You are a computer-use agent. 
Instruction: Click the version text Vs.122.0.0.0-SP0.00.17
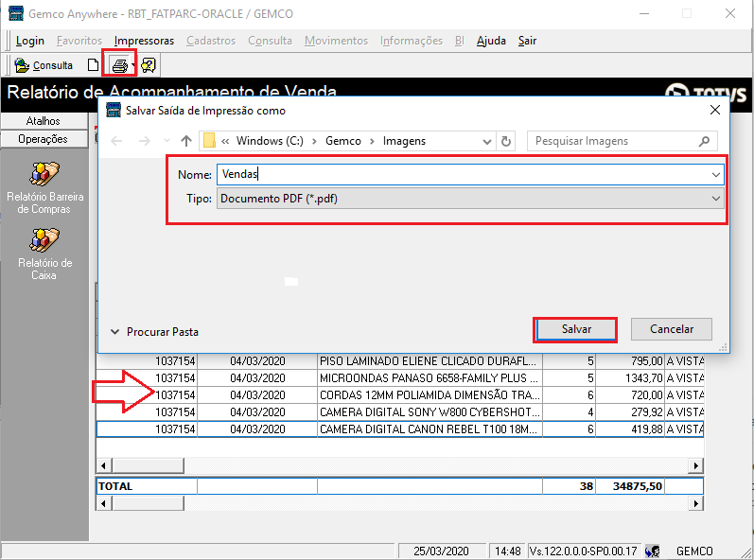pyautogui.click(x=584, y=551)
